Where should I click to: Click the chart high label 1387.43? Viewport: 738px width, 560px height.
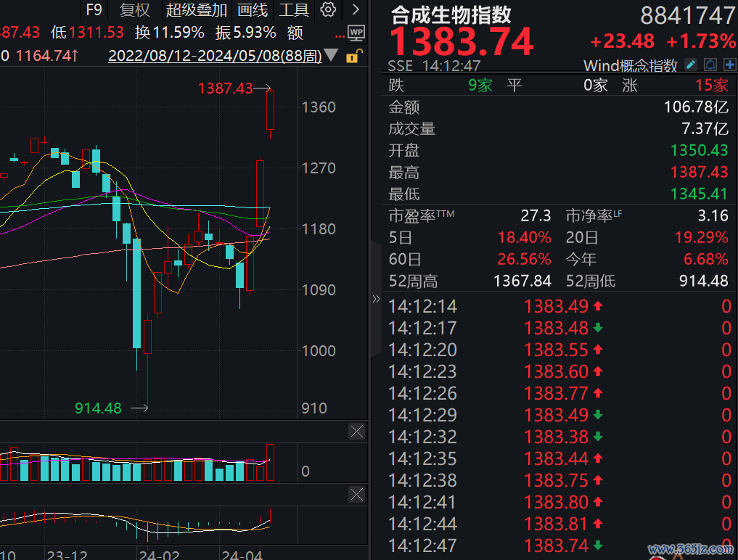click(226, 88)
